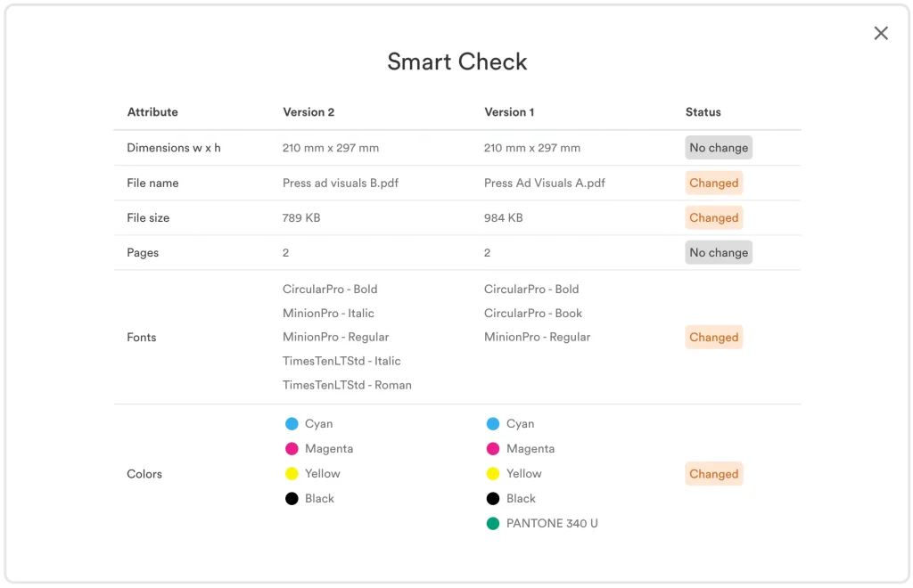Click the Changed badge in File name row
Viewport: 913px width, 588px height.
713,183
